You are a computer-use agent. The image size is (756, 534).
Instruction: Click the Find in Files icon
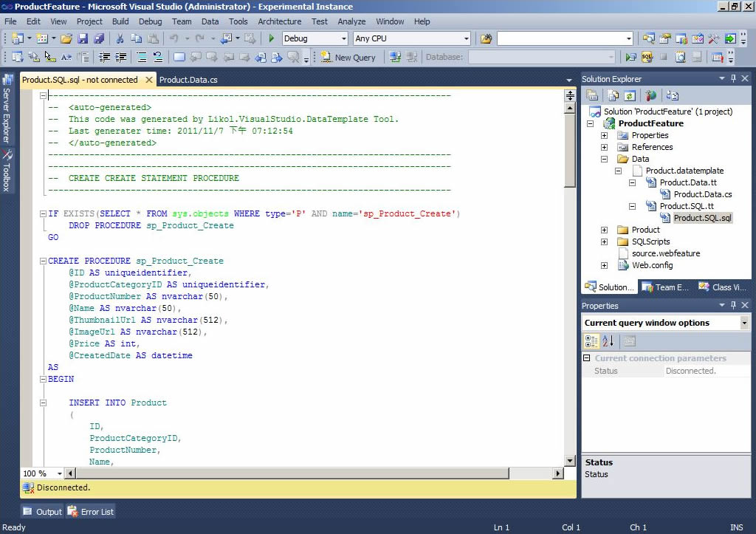point(486,38)
